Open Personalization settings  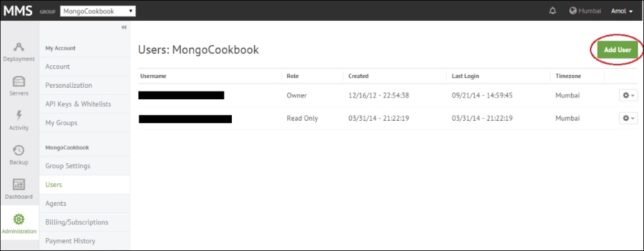[x=84, y=86]
